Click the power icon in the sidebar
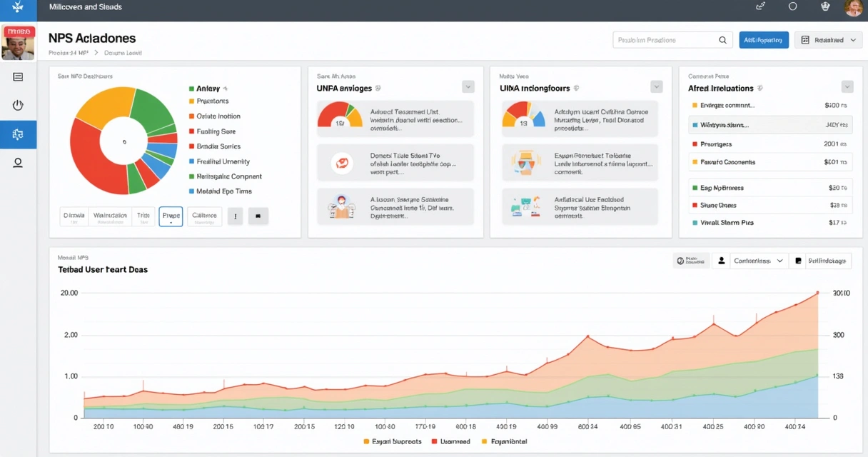868x457 pixels. click(x=18, y=106)
